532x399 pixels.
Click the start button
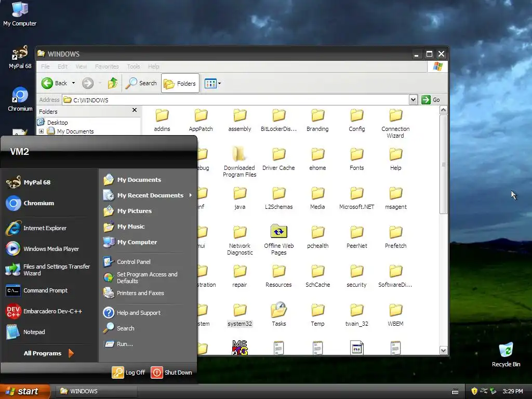pyautogui.click(x=24, y=391)
